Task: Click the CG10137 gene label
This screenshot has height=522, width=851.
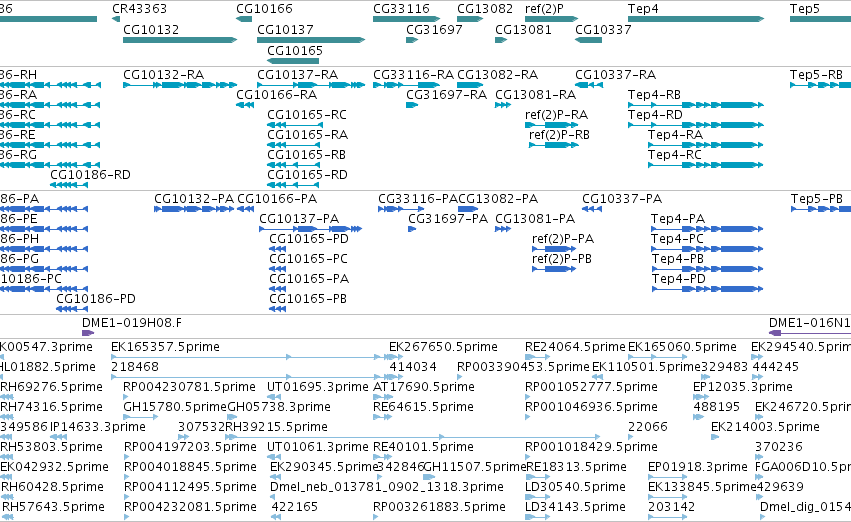Action: 285,29
